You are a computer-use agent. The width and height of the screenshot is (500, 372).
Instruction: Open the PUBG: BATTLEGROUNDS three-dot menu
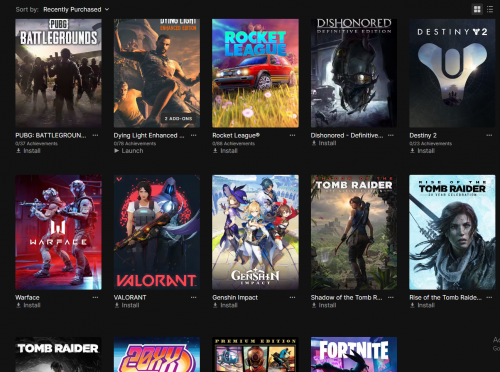(x=95, y=135)
